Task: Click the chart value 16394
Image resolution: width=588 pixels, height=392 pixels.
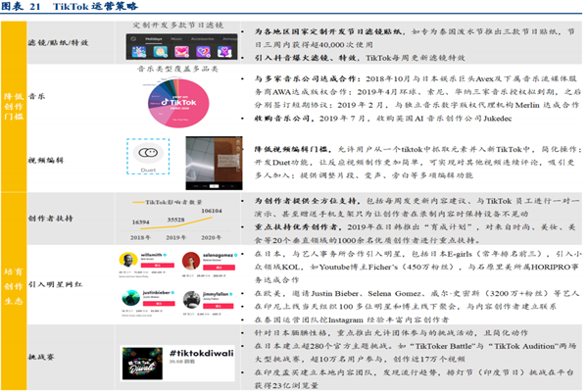Action: (x=140, y=222)
